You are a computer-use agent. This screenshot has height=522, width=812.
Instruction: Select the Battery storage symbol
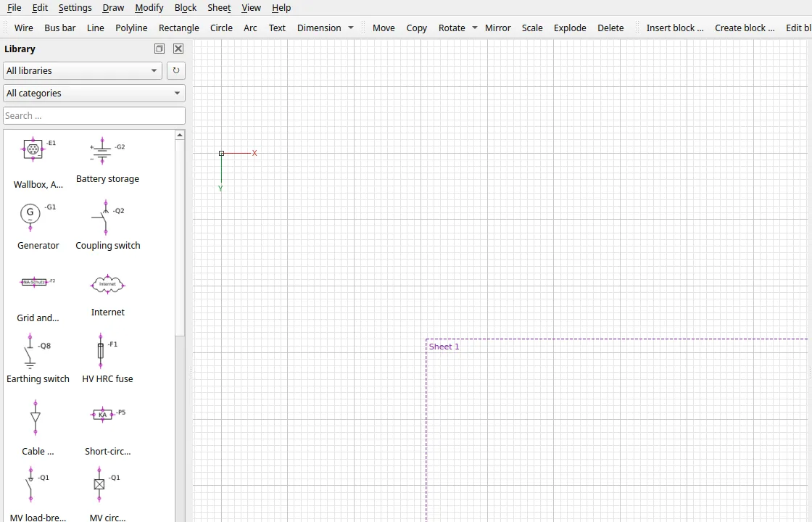point(108,160)
